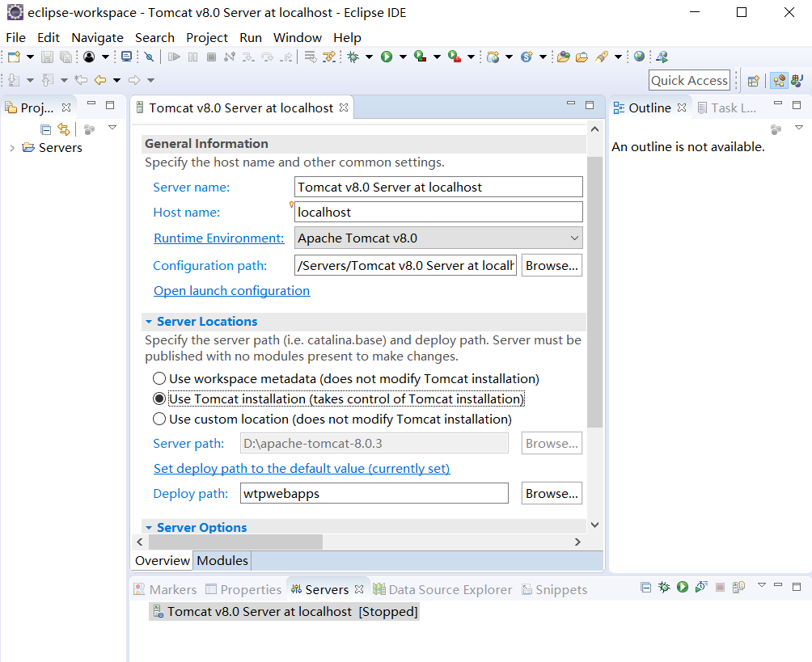Select Tomcat v8.0 Server [Stopped] row
Image resolution: width=812 pixels, height=662 pixels.
tap(284, 612)
